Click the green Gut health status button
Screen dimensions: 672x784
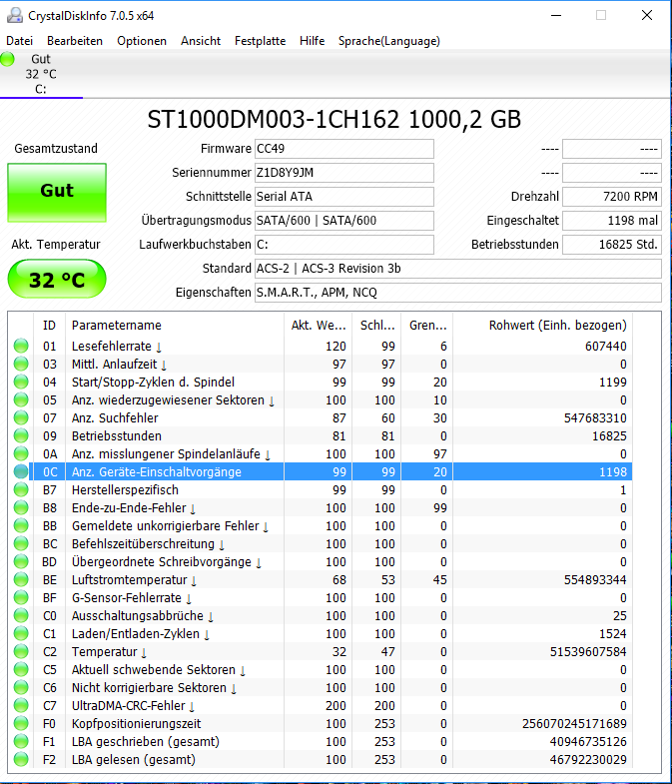tap(57, 193)
